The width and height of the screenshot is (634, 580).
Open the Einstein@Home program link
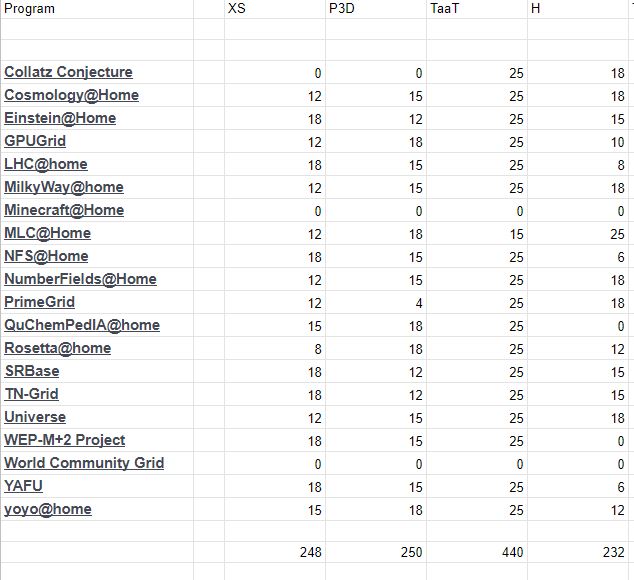(60, 118)
